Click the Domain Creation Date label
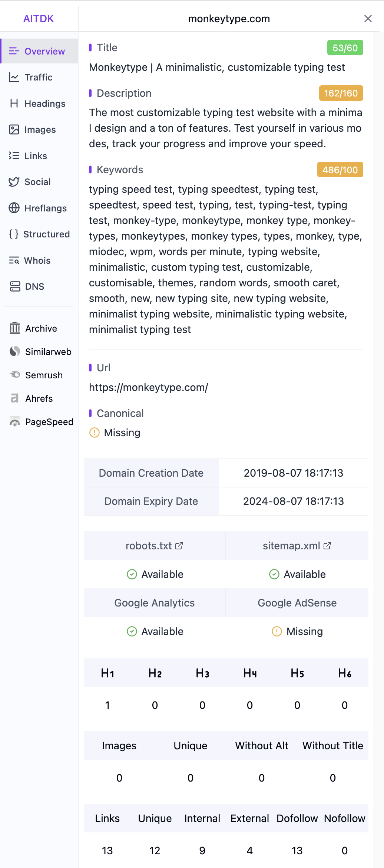Image resolution: width=384 pixels, height=868 pixels. (x=151, y=473)
